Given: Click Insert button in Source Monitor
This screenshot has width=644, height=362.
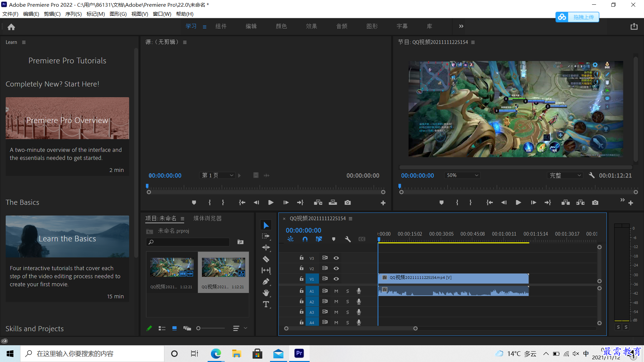Looking at the screenshot, I should click(318, 202).
